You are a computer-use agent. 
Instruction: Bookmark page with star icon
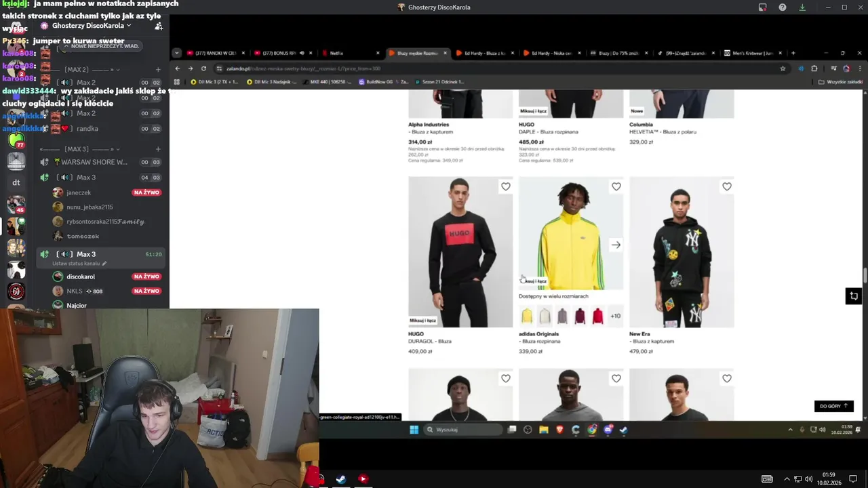point(783,68)
